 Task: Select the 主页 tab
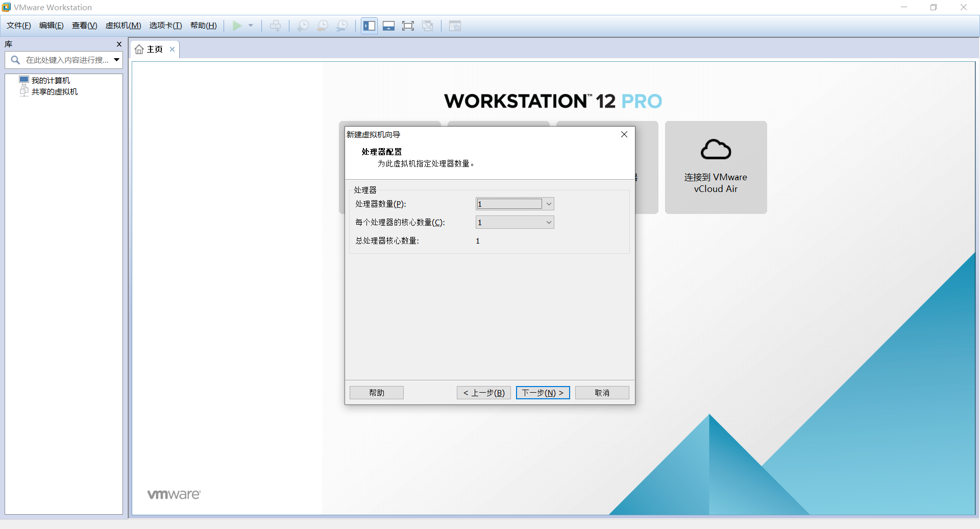(155, 50)
